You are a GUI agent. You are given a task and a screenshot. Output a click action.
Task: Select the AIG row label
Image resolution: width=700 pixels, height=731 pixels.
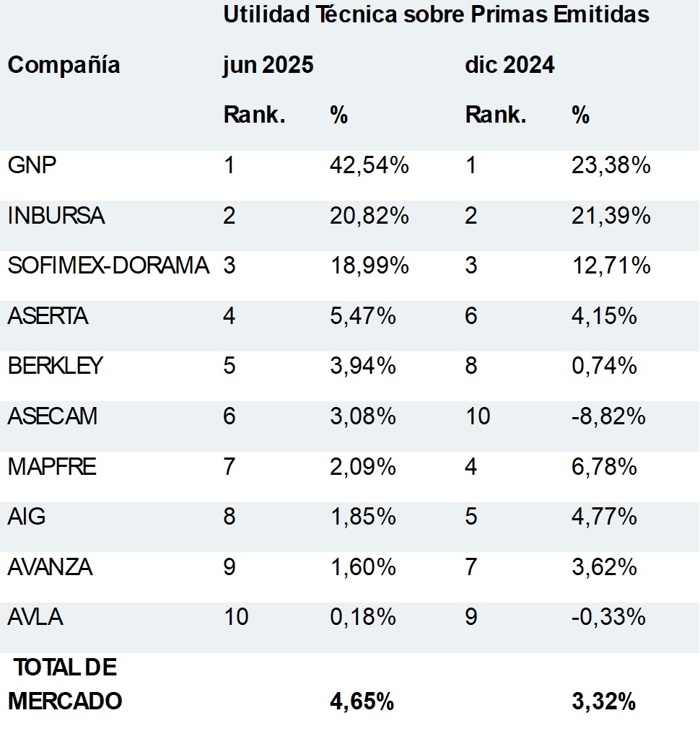(x=26, y=517)
